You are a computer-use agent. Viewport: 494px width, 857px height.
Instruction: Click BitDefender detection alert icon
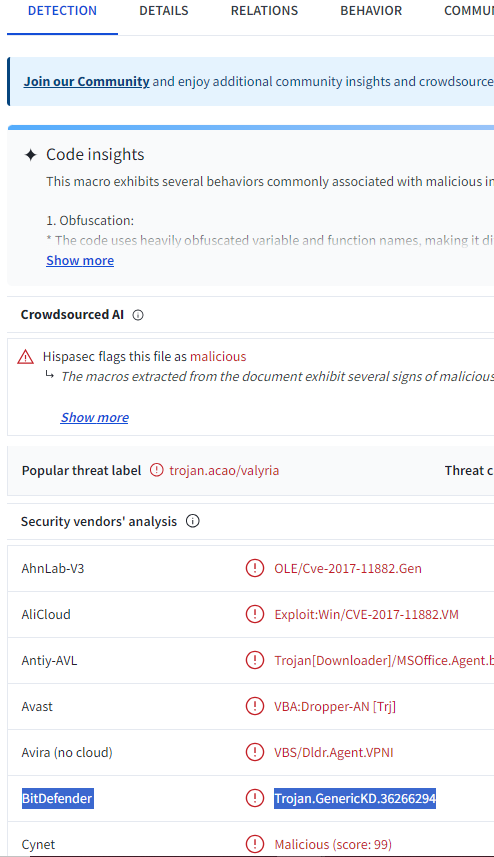[x=255, y=798]
